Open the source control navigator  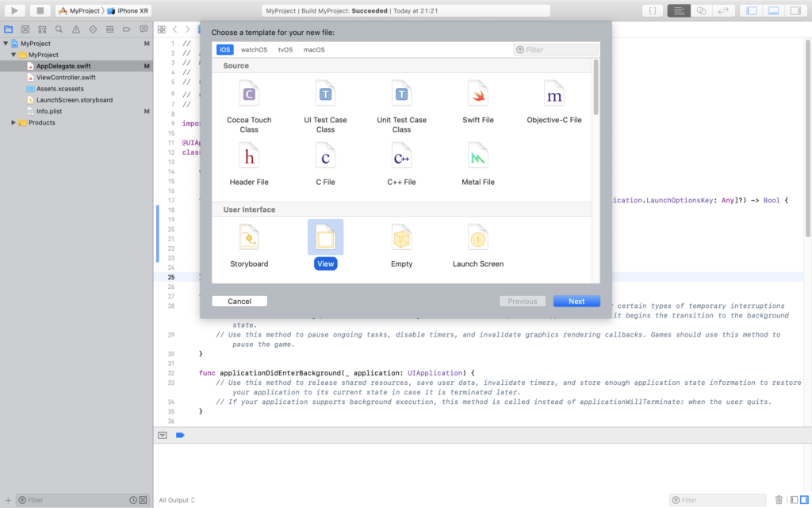coord(25,29)
